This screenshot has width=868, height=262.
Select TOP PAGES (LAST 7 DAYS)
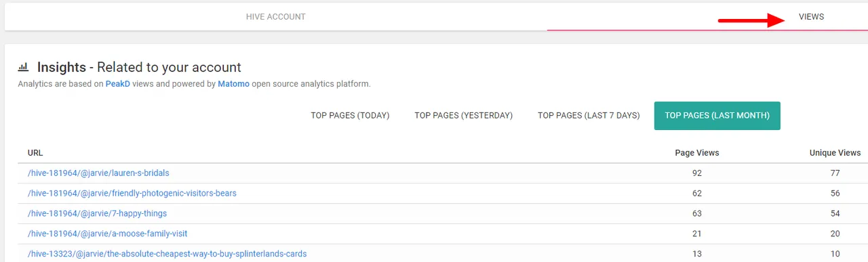589,116
